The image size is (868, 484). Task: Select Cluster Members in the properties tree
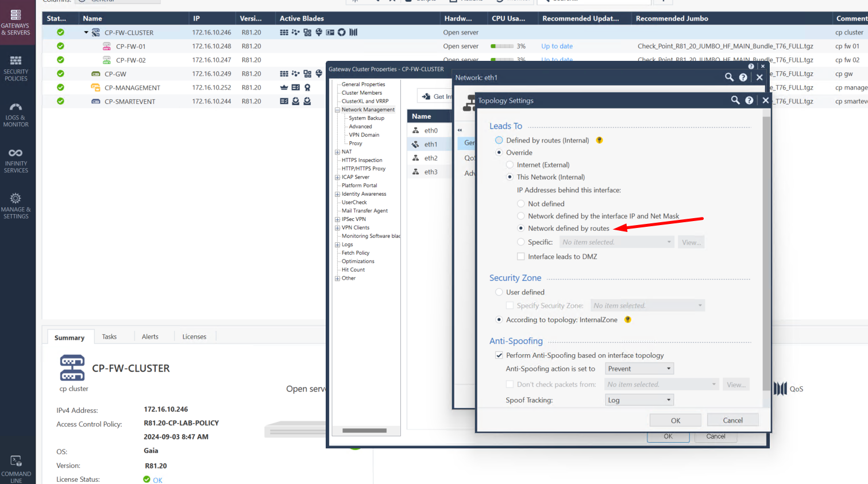click(362, 93)
